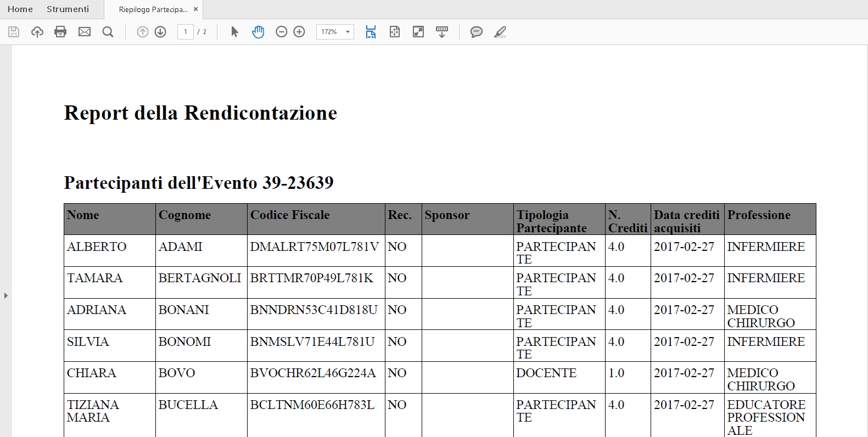Toggle full screen mode icon
The height and width of the screenshot is (437, 868).
click(418, 32)
